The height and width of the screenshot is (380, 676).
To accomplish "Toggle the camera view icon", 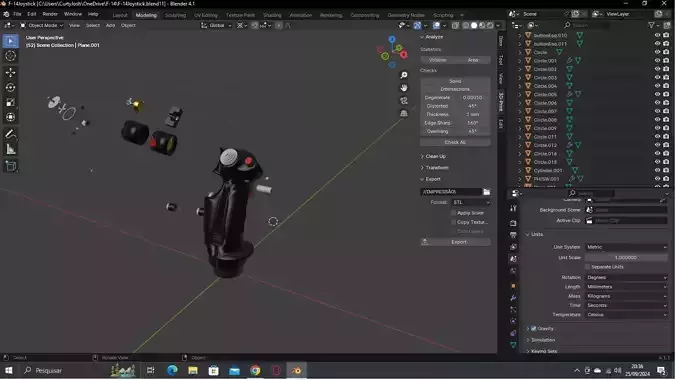I will point(404,100).
